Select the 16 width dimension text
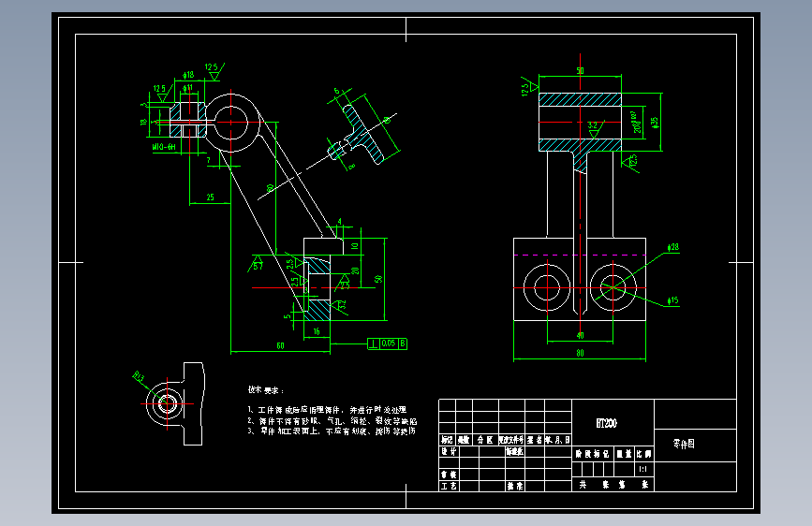812x526 pixels. point(317,331)
